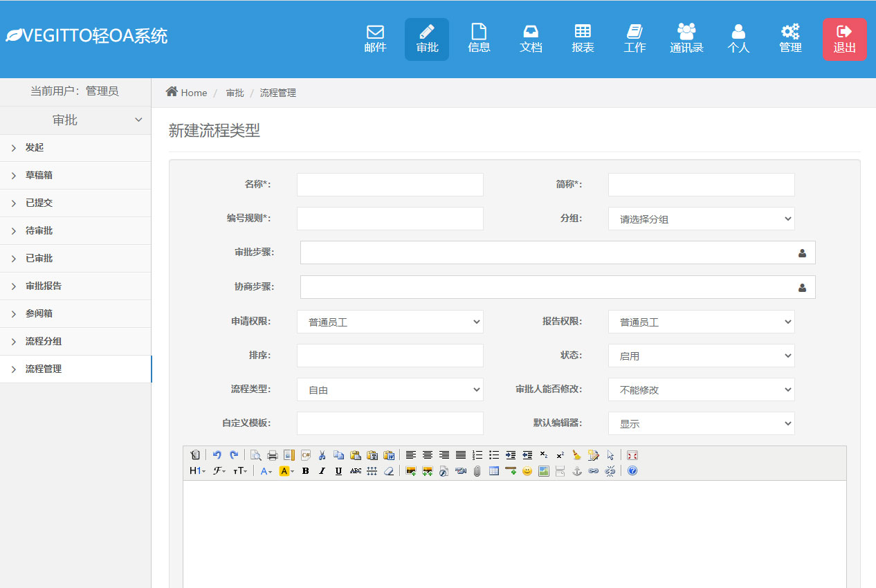
Task: Open 发起 in sidebar
Action: 75,147
